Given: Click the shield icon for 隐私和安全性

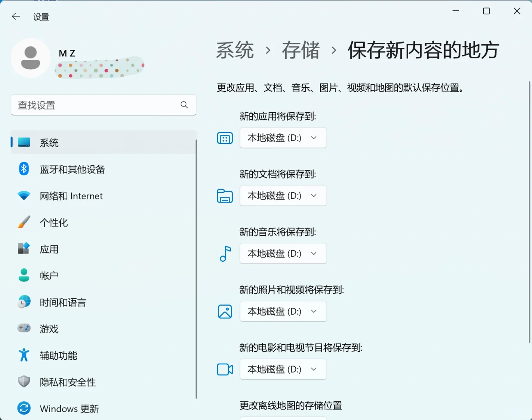Looking at the screenshot, I should pyautogui.click(x=24, y=381).
